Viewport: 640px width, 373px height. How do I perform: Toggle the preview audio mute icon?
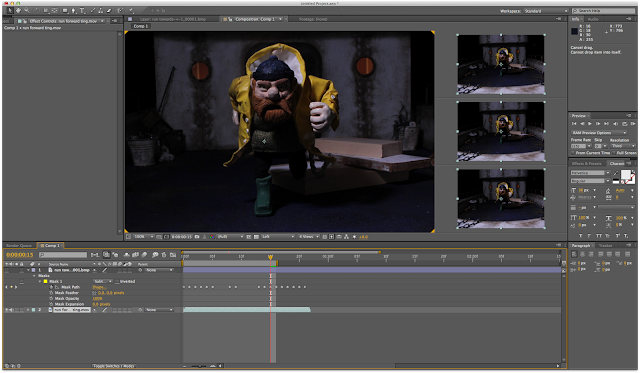[615, 124]
